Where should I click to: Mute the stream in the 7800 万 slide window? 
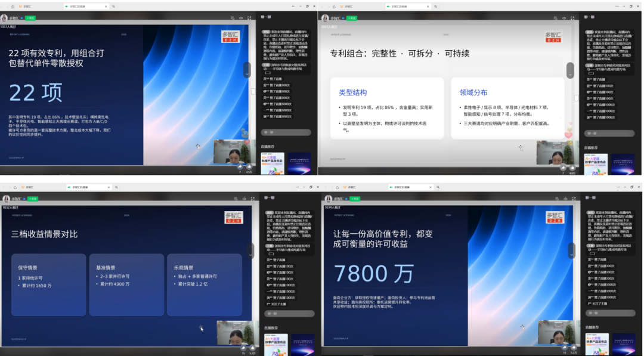pyautogui.click(x=565, y=199)
